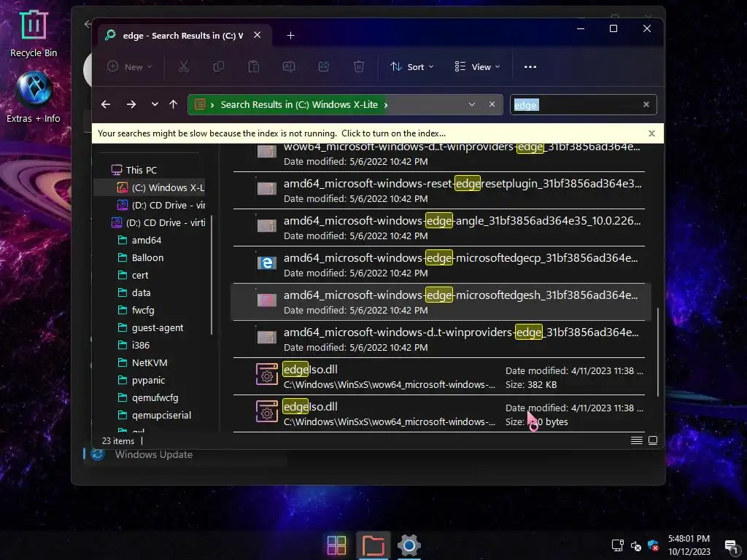Click the search results address bar icon
Image resolution: width=747 pixels, height=560 pixels.
pyautogui.click(x=200, y=104)
